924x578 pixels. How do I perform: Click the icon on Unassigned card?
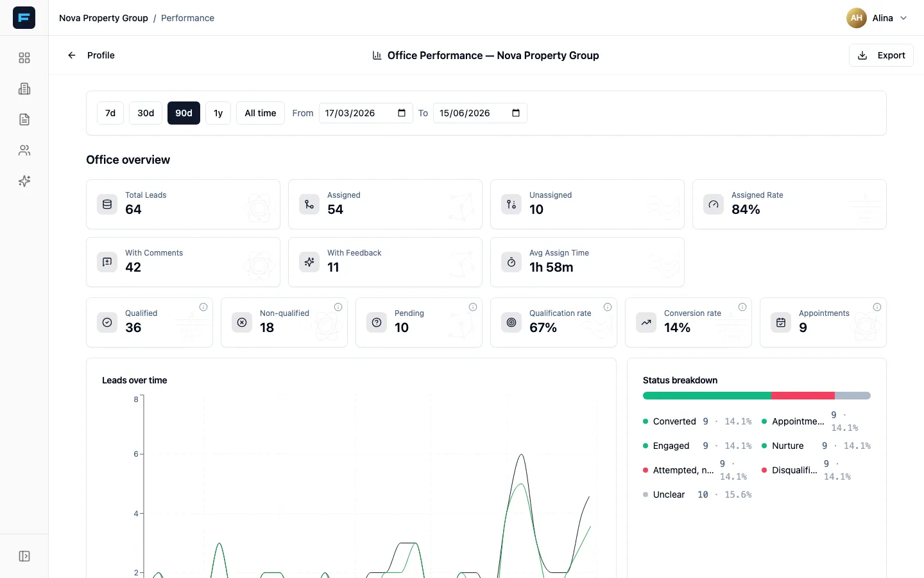(x=511, y=204)
